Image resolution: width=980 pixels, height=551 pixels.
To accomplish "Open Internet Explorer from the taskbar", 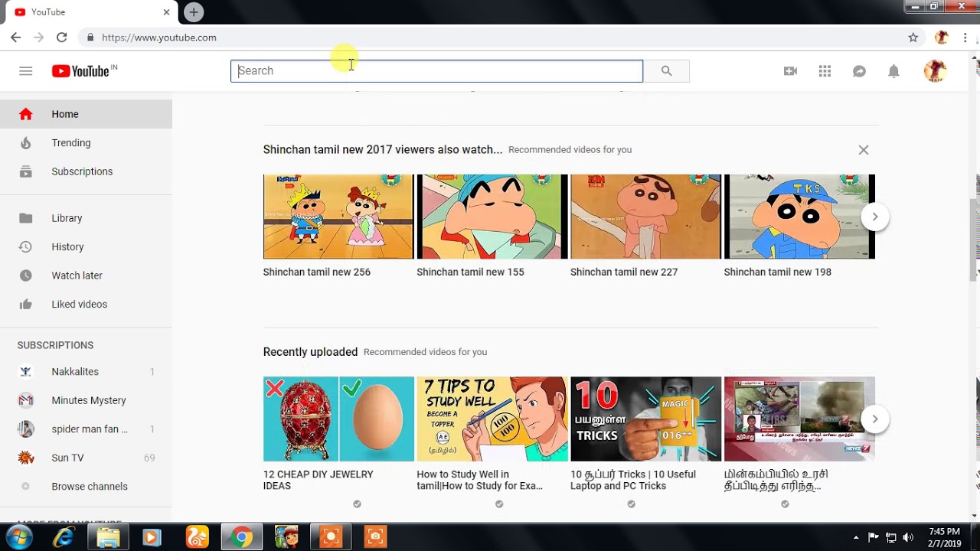I will [x=64, y=537].
